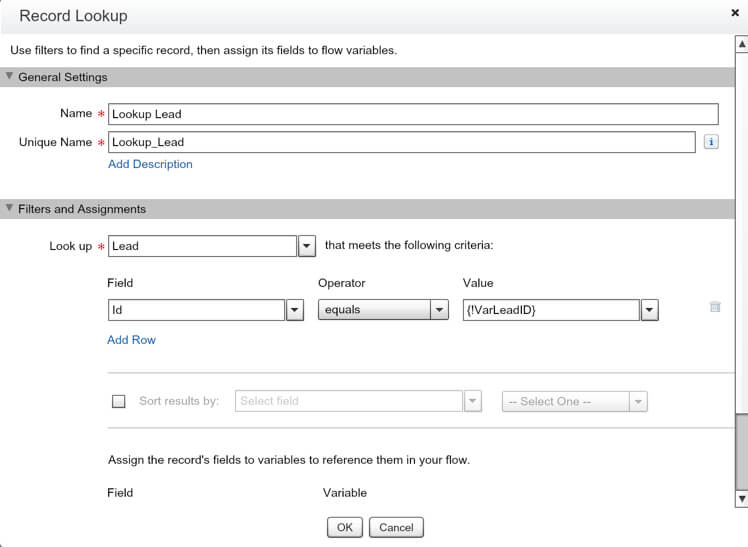The width and height of the screenshot is (748, 547).
Task: Open the sort field selector dropdown
Action: pyautogui.click(x=472, y=401)
